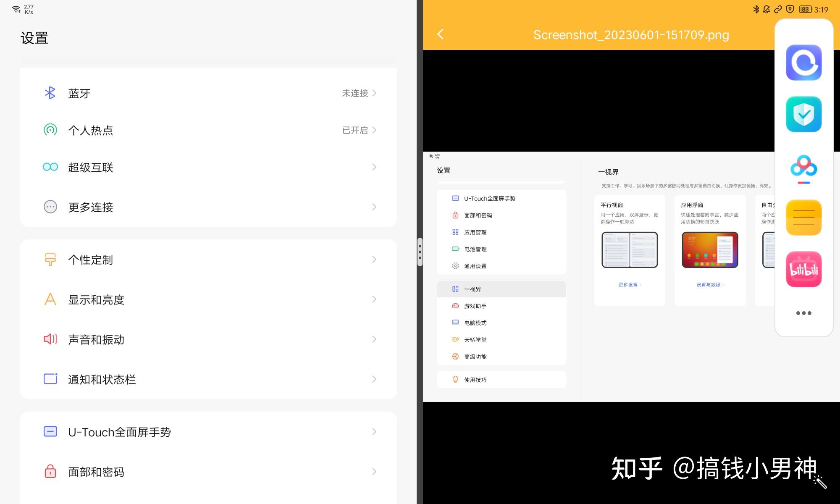Select the Bluetooth icon next to 蓝牙

[50, 93]
